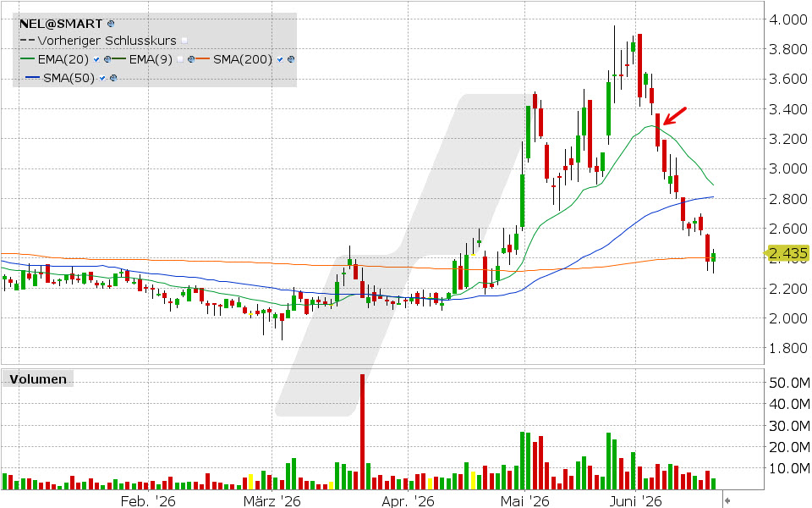Screen dimensions: 812x508
Task: Click the 2.000 price axis label
Action: click(x=788, y=318)
